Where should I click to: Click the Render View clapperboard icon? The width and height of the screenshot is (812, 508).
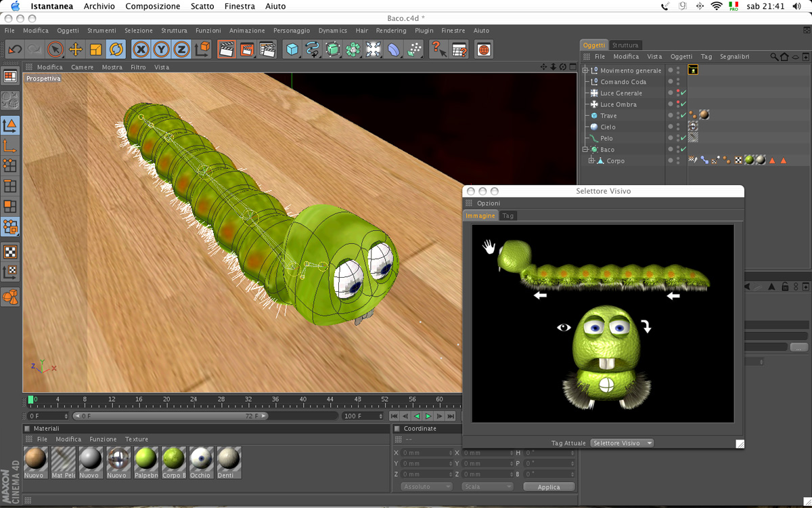pyautogui.click(x=227, y=49)
